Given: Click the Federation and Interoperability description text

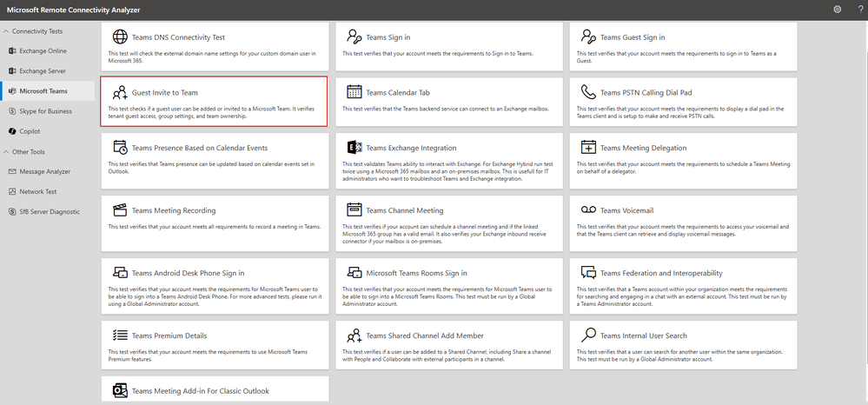Looking at the screenshot, I should coord(682,297).
